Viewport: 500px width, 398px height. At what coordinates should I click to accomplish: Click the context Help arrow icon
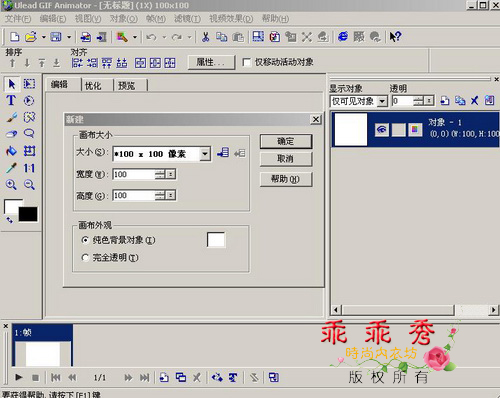tap(395, 36)
